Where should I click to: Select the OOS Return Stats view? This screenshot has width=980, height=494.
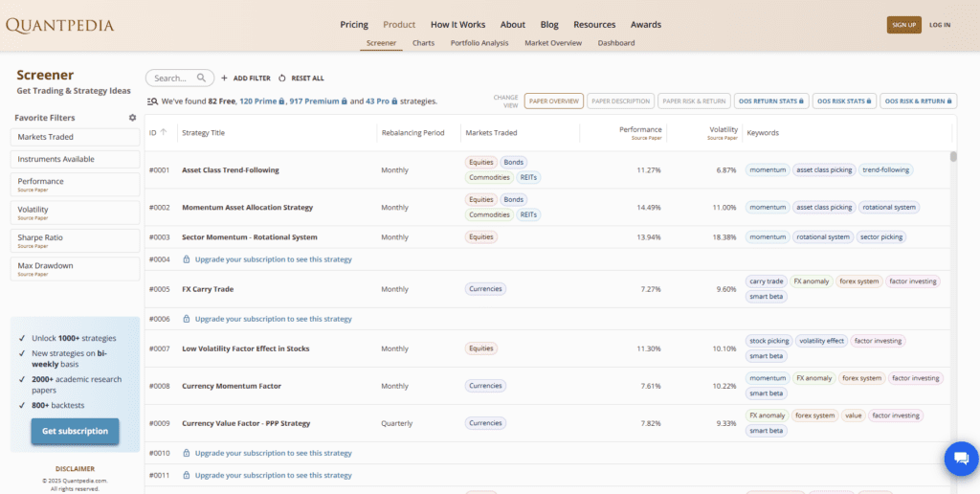click(771, 101)
